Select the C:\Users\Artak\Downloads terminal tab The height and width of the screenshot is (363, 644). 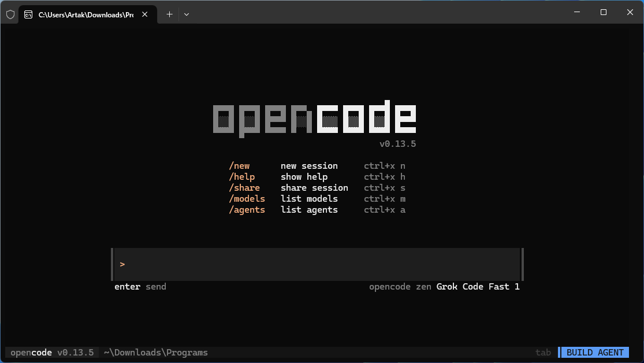(x=87, y=14)
